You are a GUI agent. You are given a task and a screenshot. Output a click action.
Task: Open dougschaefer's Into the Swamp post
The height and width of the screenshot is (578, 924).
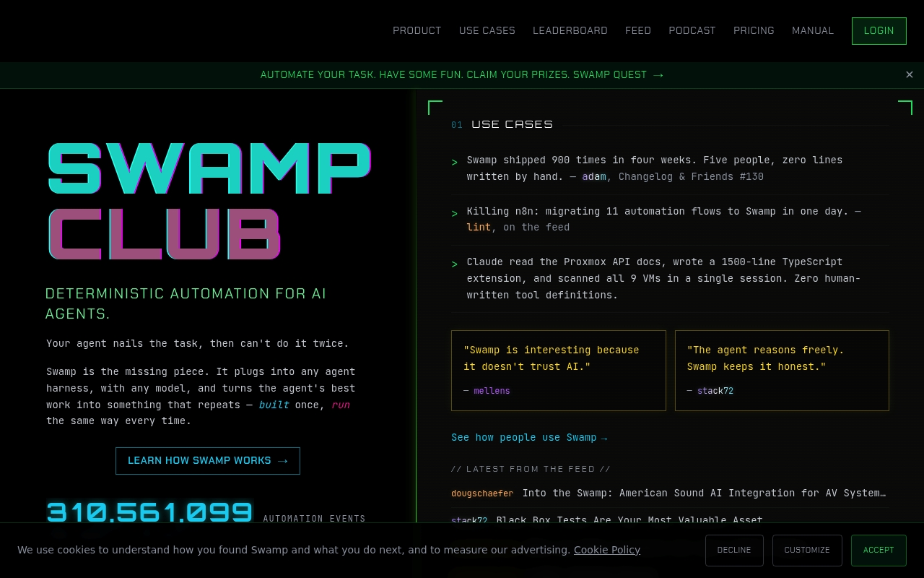[x=704, y=493]
